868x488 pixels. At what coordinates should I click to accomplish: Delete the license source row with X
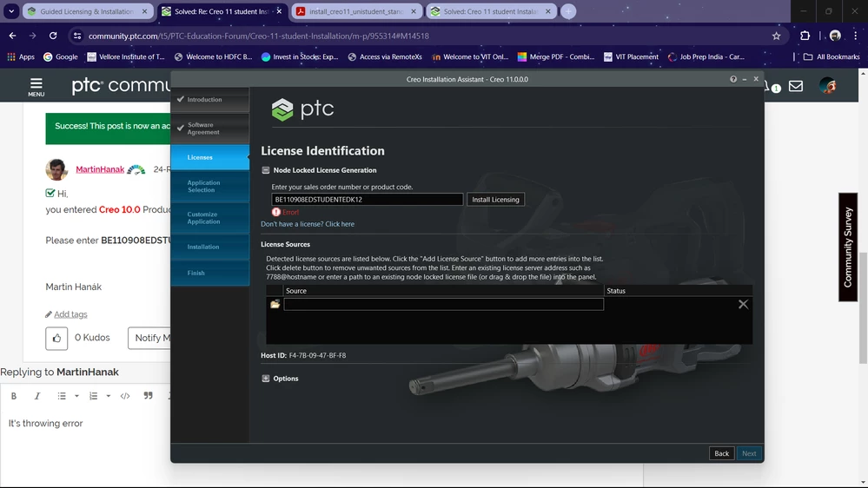[743, 304]
